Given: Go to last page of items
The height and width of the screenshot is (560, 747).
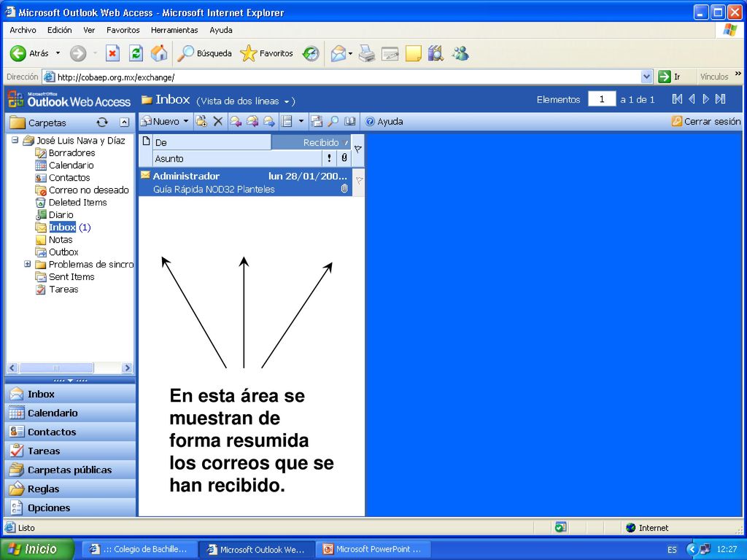Looking at the screenshot, I should 720,99.
